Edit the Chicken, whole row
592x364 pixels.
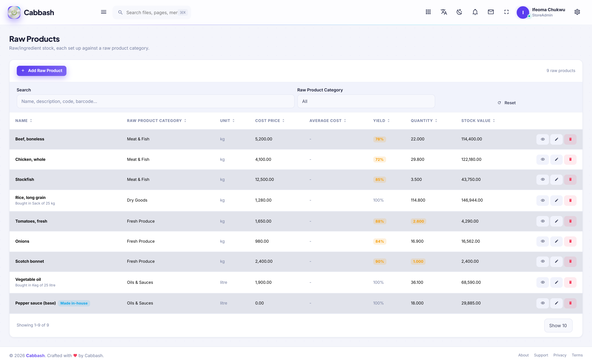tap(556, 159)
